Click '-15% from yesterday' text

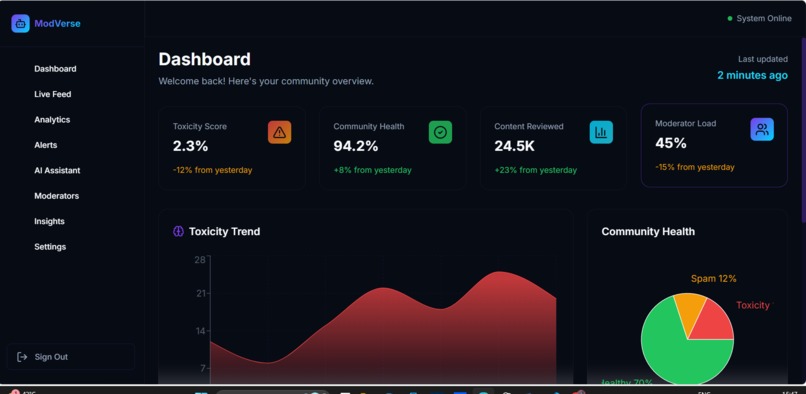click(694, 167)
